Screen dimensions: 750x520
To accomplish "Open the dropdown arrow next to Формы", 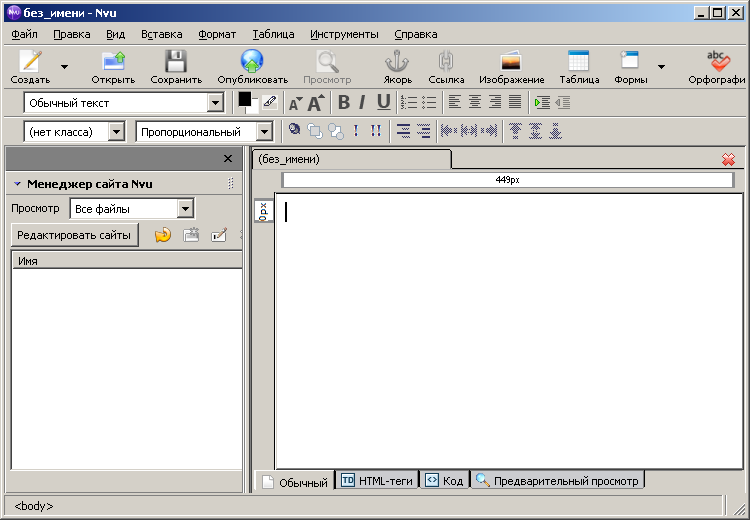I will [x=661, y=66].
